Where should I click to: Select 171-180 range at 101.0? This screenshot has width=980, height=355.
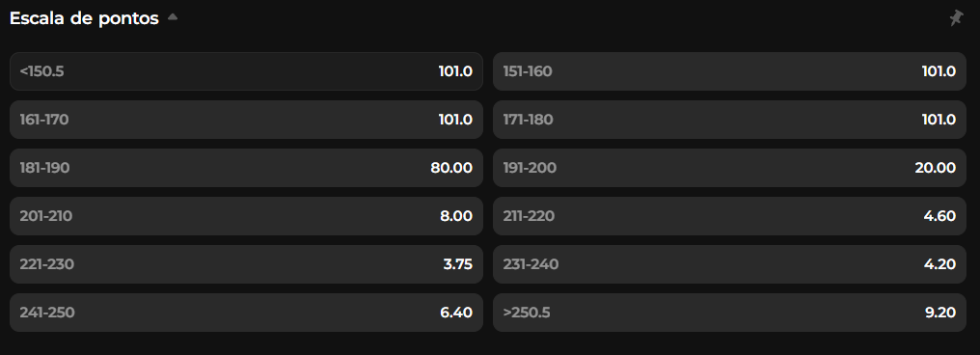(x=729, y=120)
